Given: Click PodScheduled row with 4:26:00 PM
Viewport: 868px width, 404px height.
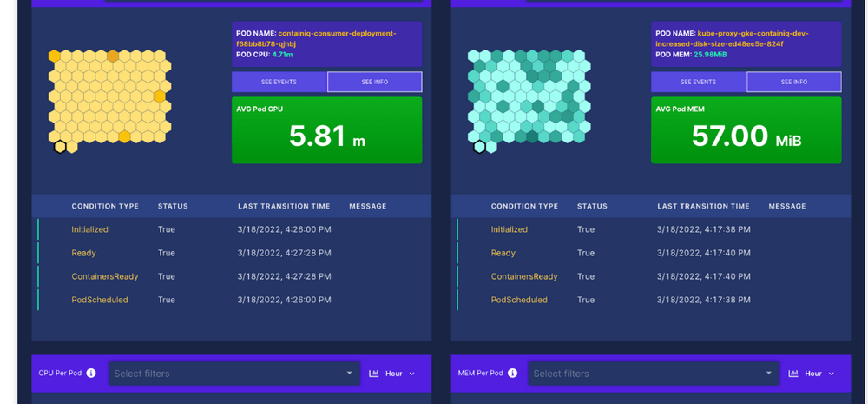Looking at the screenshot, I should (x=232, y=300).
